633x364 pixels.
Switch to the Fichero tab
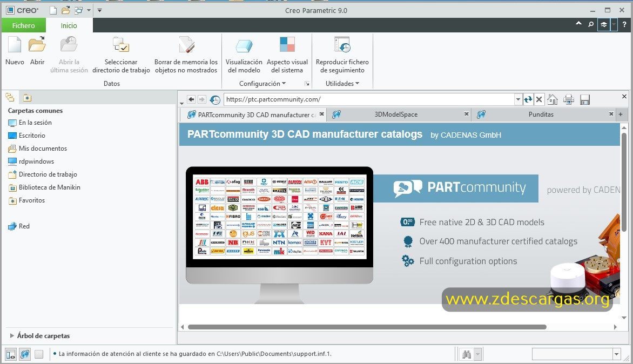coord(23,25)
